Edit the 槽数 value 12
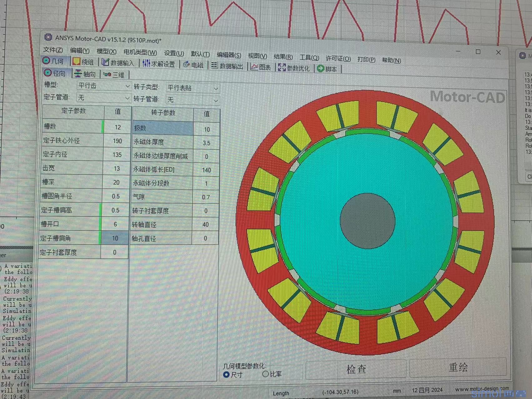This screenshot has width=532, height=399. pyautogui.click(x=118, y=127)
